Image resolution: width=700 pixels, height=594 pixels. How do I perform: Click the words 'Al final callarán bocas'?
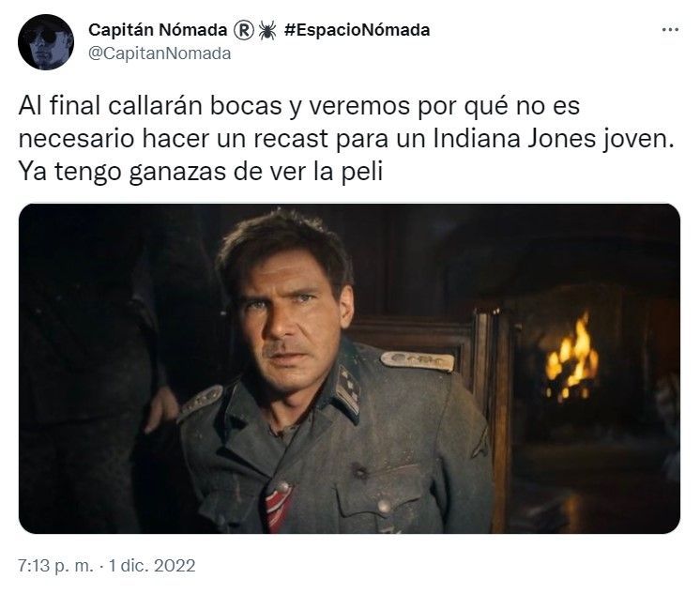pos(150,106)
